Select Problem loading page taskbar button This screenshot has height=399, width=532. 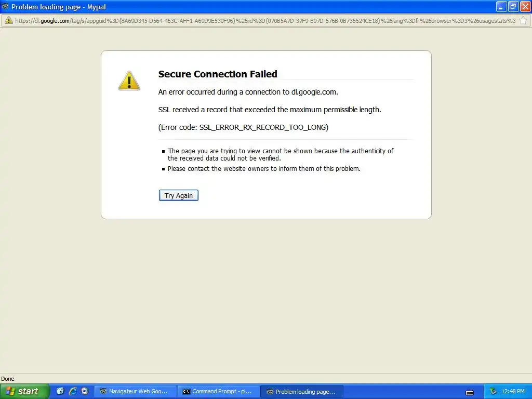(302, 392)
